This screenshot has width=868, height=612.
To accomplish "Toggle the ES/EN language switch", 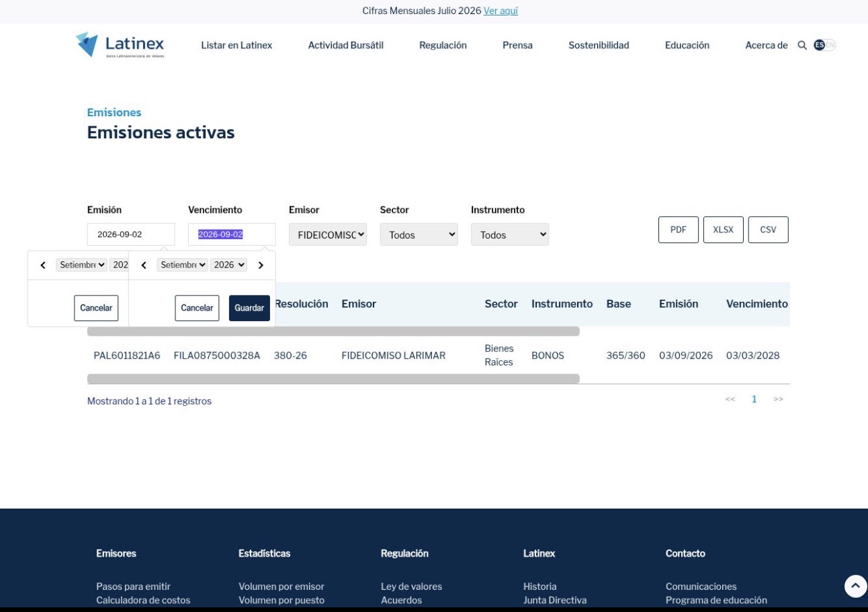I will 824,45.
